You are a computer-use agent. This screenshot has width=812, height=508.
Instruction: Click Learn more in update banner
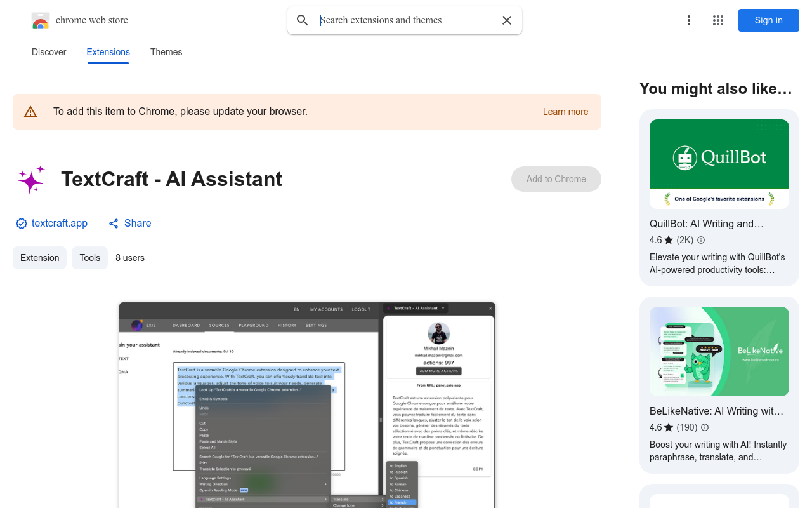pyautogui.click(x=565, y=112)
